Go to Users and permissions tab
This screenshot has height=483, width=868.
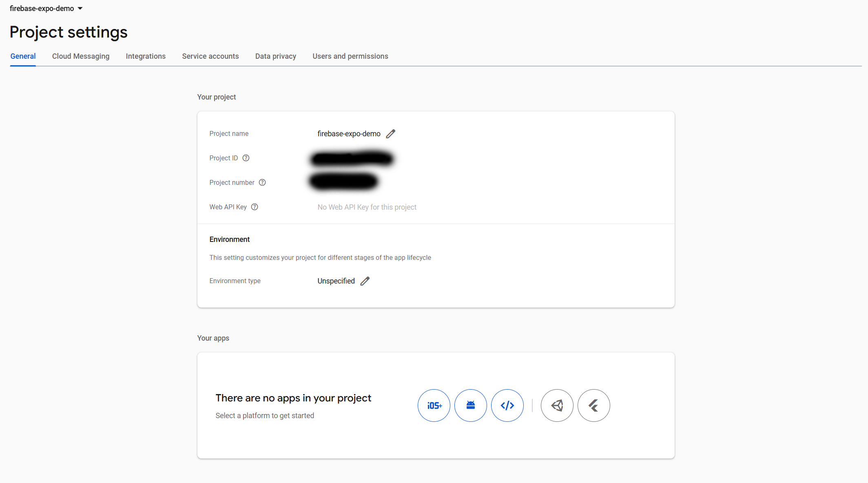[x=350, y=56]
